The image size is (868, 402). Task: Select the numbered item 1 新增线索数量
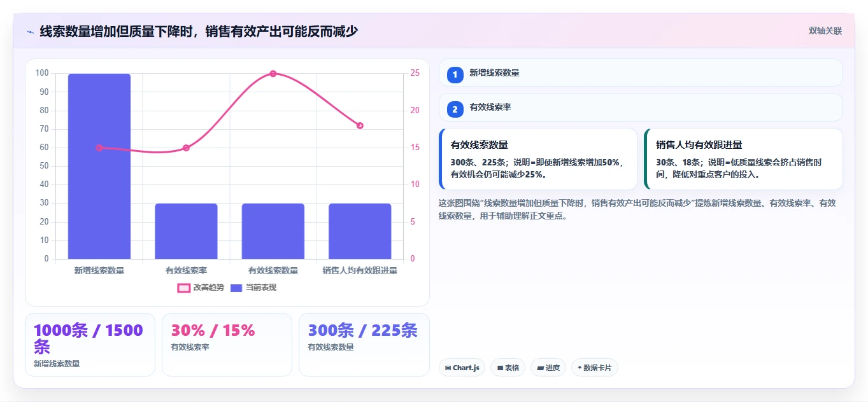641,73
